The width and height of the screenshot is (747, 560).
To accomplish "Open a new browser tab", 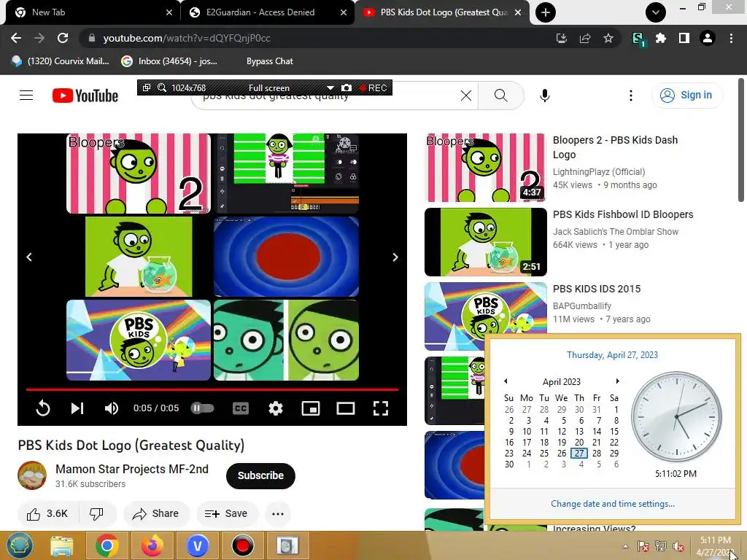I will pos(546,12).
